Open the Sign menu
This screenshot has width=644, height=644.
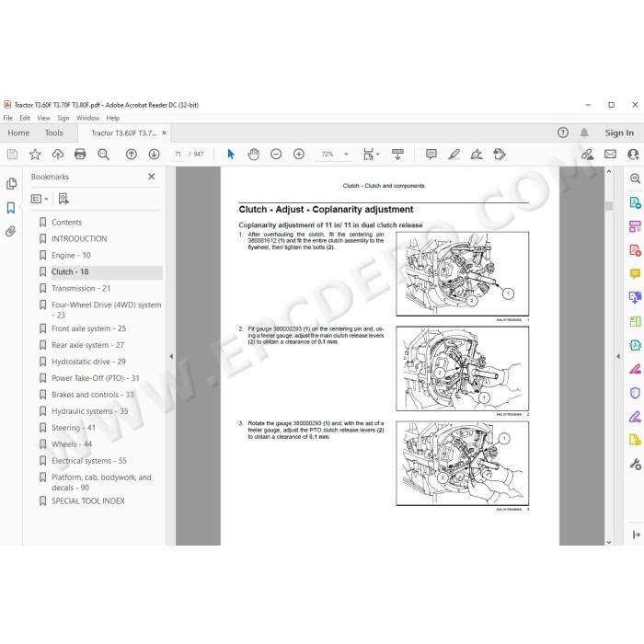[x=63, y=118]
